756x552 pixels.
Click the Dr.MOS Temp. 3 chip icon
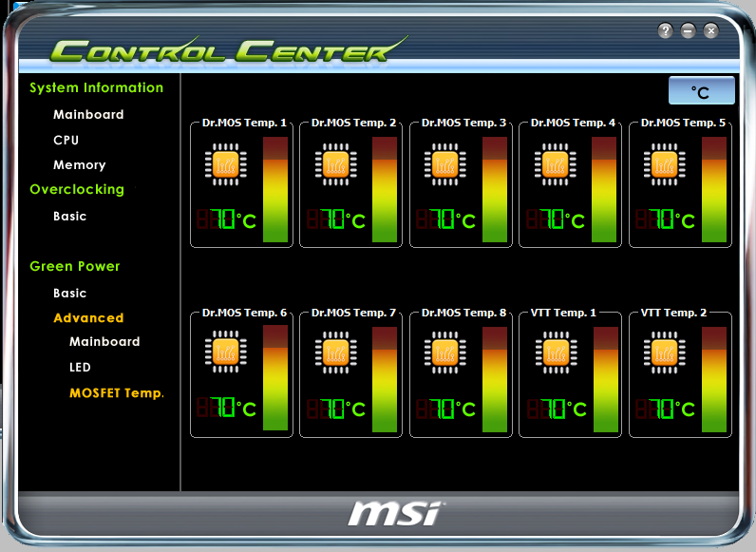pyautogui.click(x=445, y=164)
